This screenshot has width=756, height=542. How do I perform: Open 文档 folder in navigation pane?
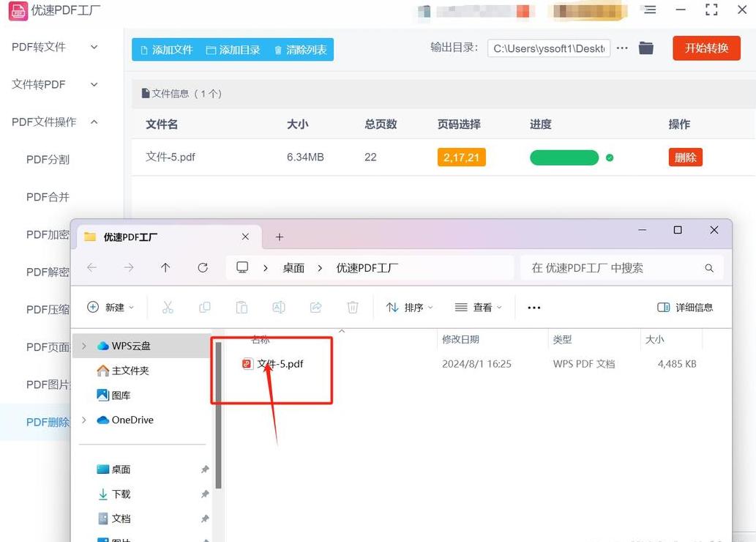click(121, 519)
